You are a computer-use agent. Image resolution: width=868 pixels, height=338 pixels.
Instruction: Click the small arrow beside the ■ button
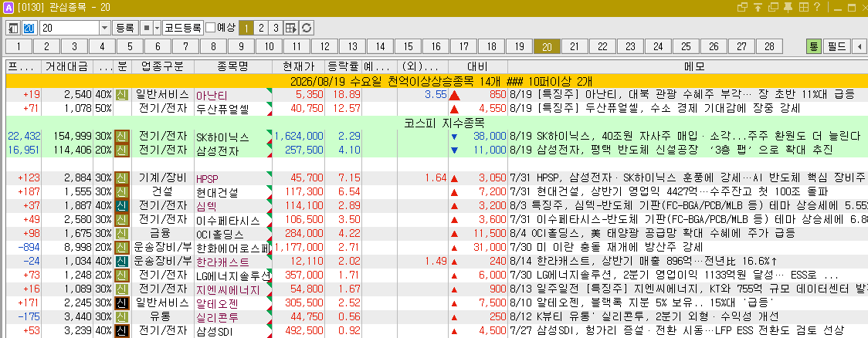click(158, 28)
